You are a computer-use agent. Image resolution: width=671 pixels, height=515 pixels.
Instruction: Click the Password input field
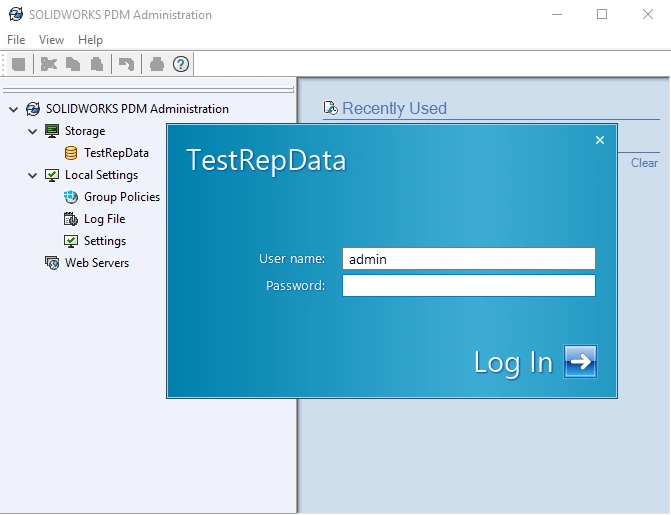point(469,286)
